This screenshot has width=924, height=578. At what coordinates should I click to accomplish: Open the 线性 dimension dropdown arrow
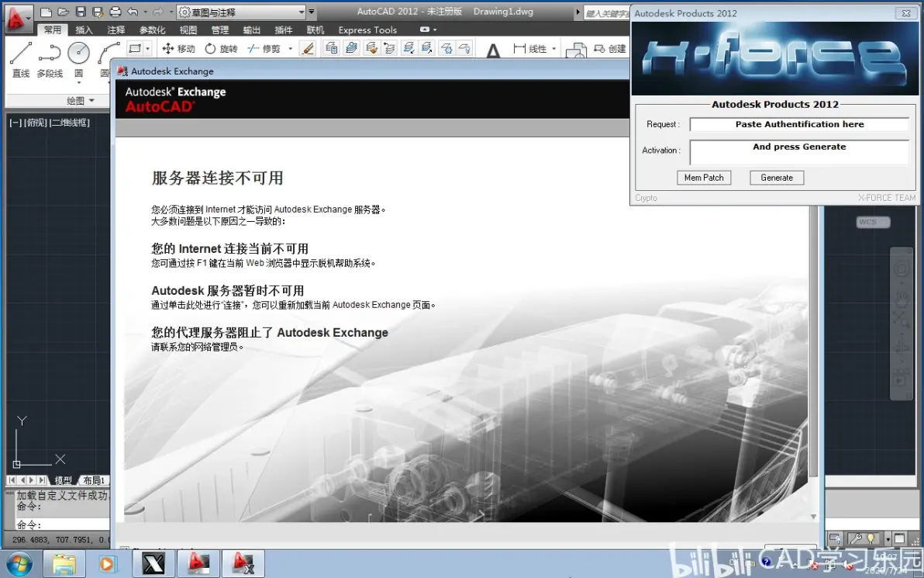coord(554,48)
